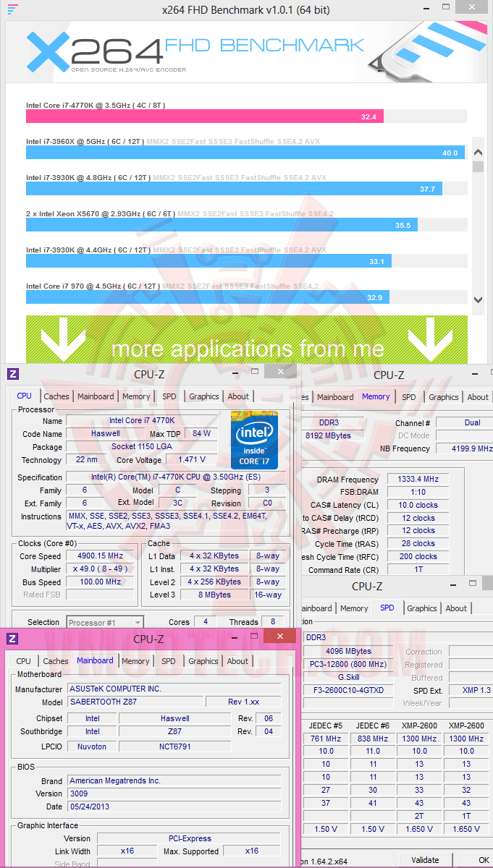Screen dimensions: 493x868
Task: Open the Processor #1 selection dropdown
Action: [105, 622]
